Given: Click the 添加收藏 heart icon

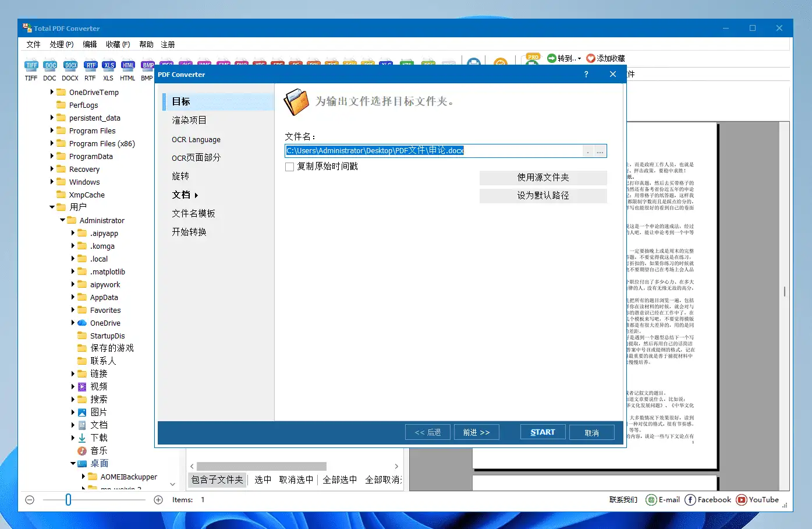Looking at the screenshot, I should pyautogui.click(x=591, y=58).
